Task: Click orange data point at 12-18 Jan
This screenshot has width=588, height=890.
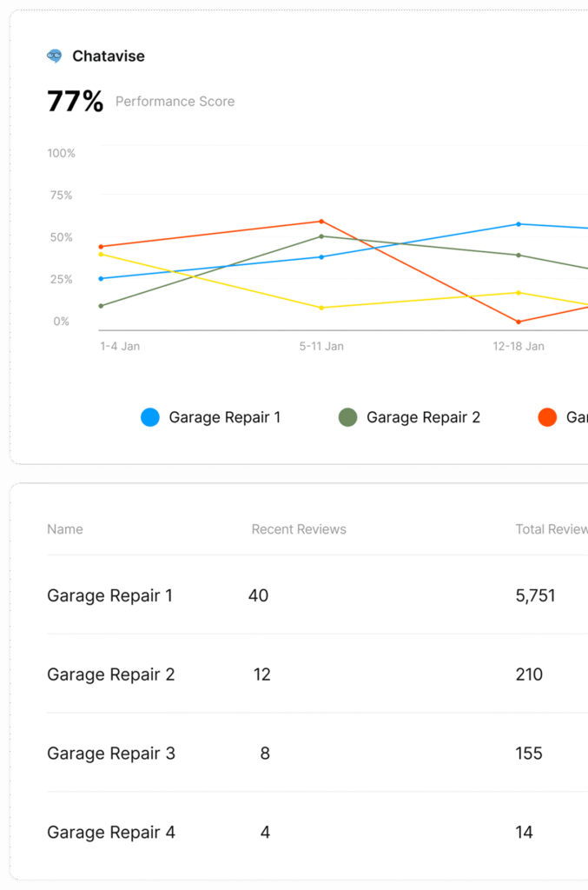Action: 519,322
